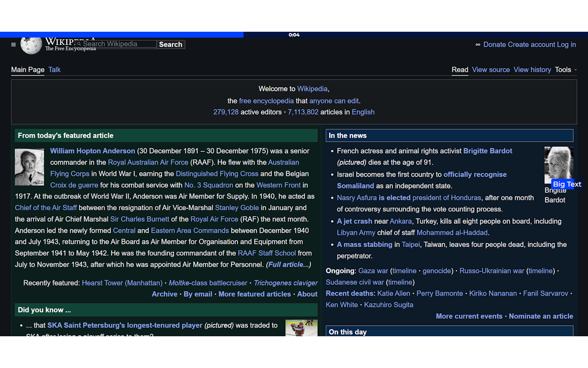The width and height of the screenshot is (588, 368).
Task: Open the Create account link
Action: [x=531, y=45]
